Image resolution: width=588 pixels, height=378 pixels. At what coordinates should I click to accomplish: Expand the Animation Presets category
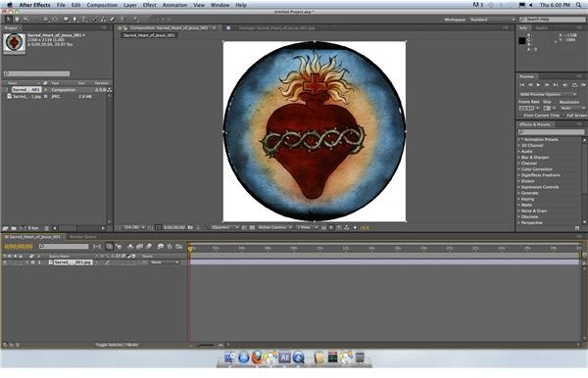[519, 139]
